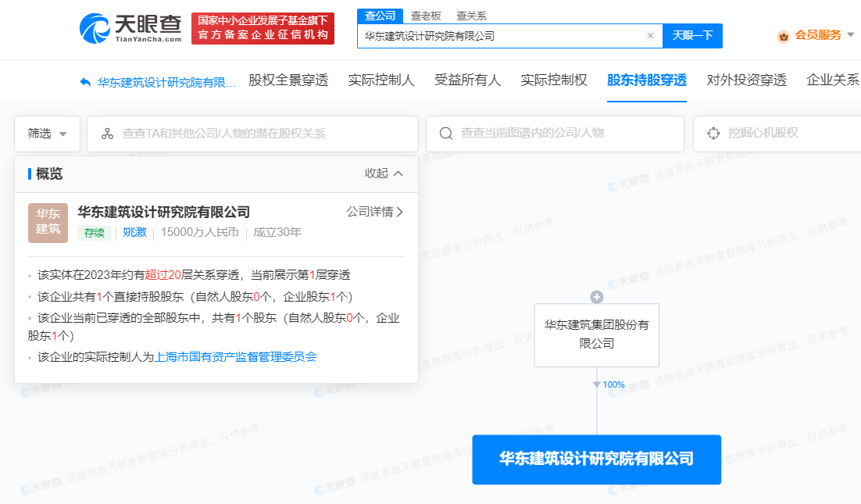Click the 华东建筑 company avatar
Viewport: 861px width, 504px height.
coord(48,223)
